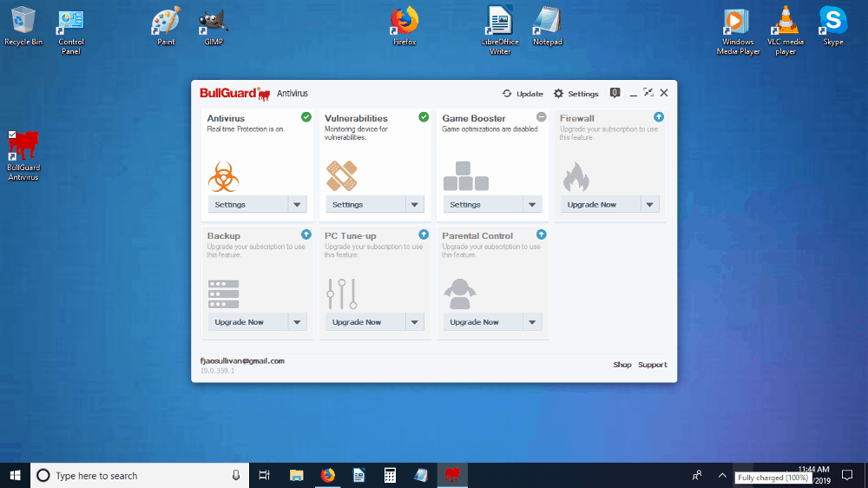
Task: Click the Backup server stack icon
Action: 223,294
